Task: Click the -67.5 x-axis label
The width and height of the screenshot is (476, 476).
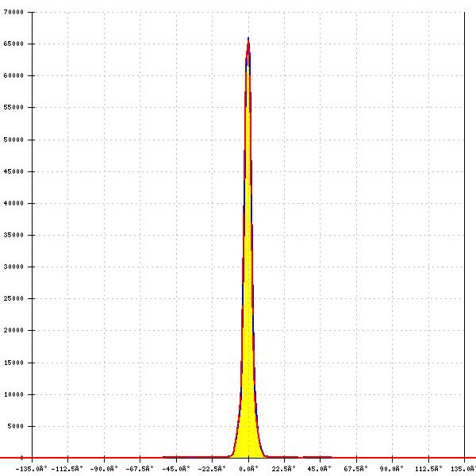Action: coord(140,469)
